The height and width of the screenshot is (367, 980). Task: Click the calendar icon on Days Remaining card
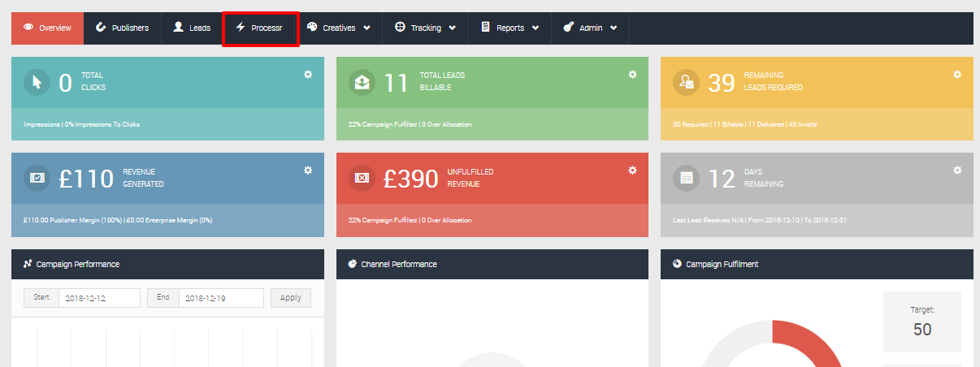coord(686,178)
